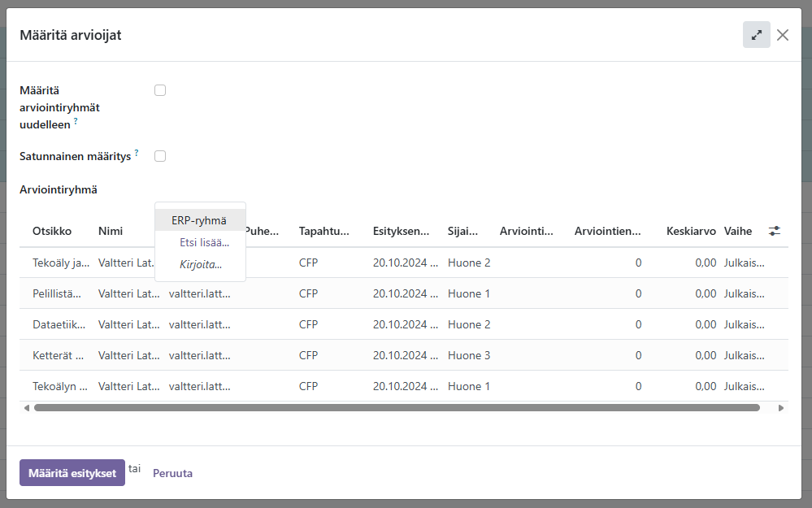
Task: Click the horizontal scrollbar left arrow
Action: pos(26,408)
